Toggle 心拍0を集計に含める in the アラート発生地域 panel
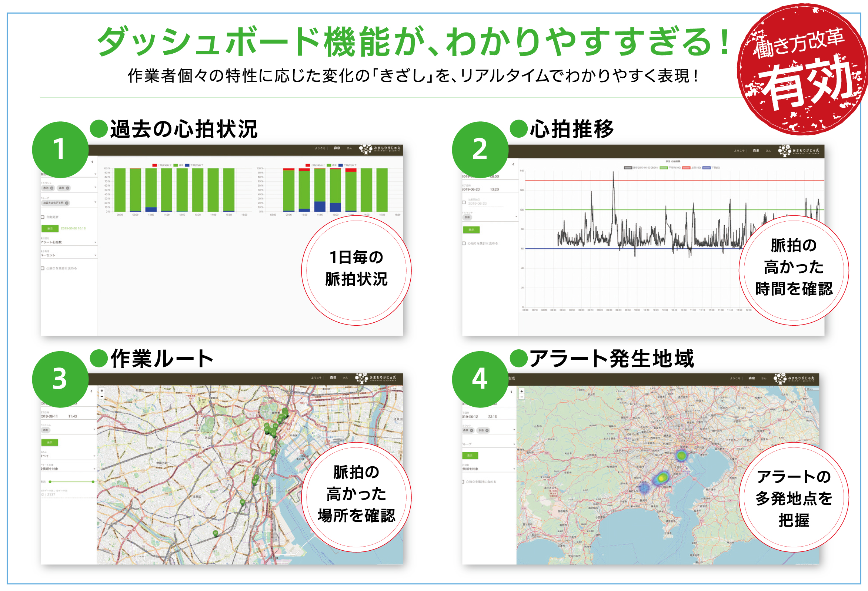Viewport: 868px width, 591px height. coord(463,482)
